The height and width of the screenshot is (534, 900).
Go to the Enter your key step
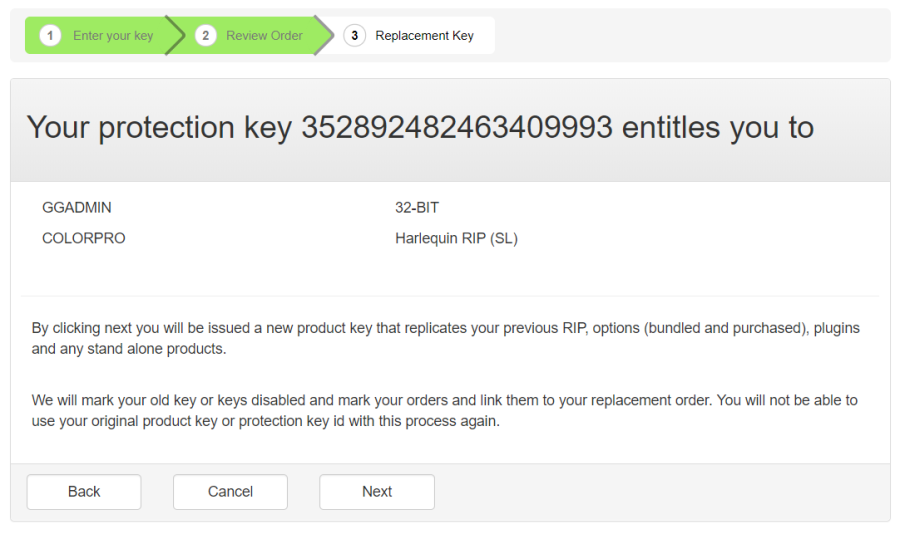[113, 36]
